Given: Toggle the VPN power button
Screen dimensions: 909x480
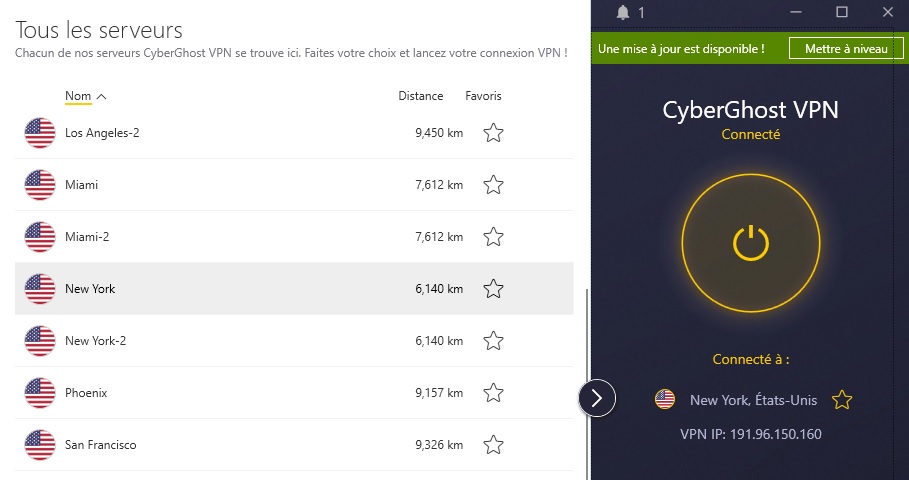Looking at the screenshot, I should point(751,243).
